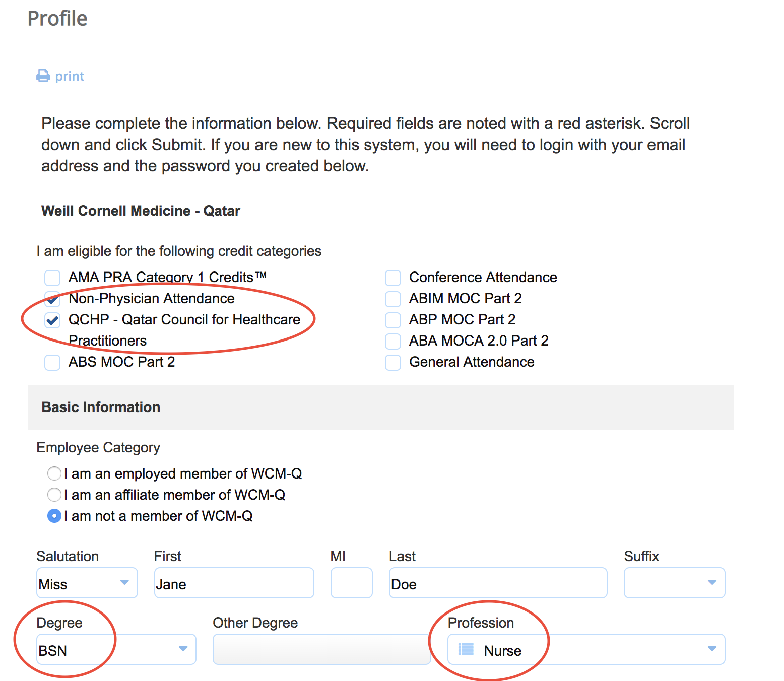Check the ABP MOC Part 2 box

pos(393,320)
